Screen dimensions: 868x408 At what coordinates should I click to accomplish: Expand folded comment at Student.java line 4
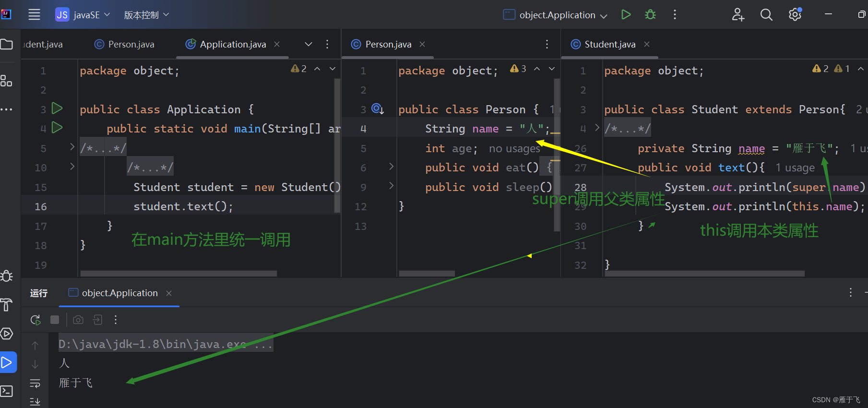pyautogui.click(x=597, y=127)
